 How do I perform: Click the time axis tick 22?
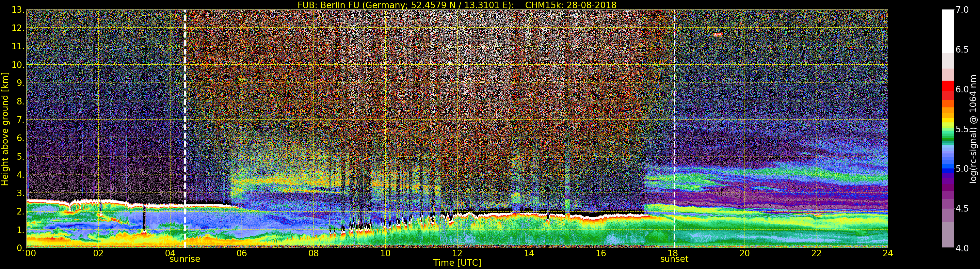tap(816, 253)
